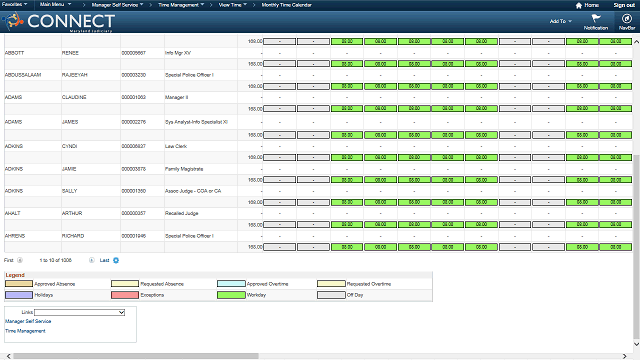Click the job title Family Magistrate

tap(184, 169)
